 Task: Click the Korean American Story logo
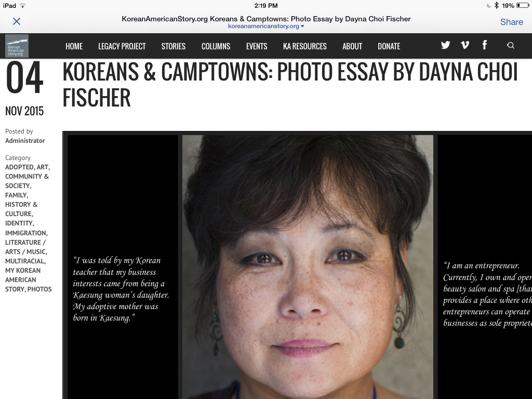17,46
